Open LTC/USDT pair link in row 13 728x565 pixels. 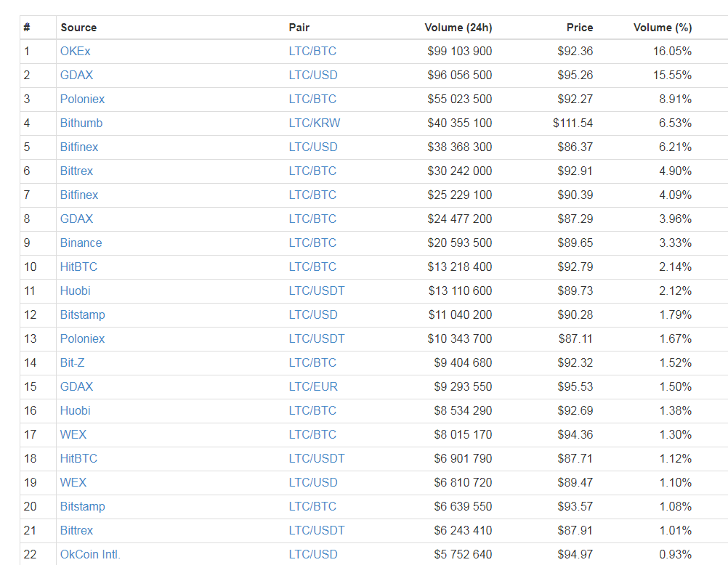coord(317,338)
